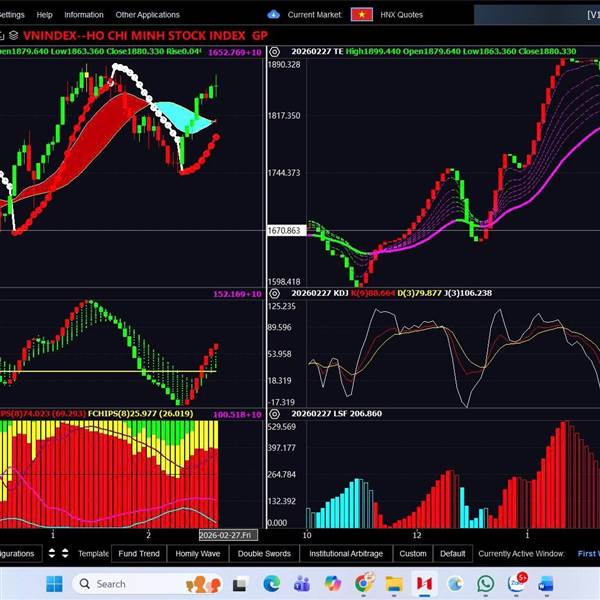This screenshot has height=600, width=600.
Task: Select the Institutional Arbitrage template
Action: tap(345, 553)
